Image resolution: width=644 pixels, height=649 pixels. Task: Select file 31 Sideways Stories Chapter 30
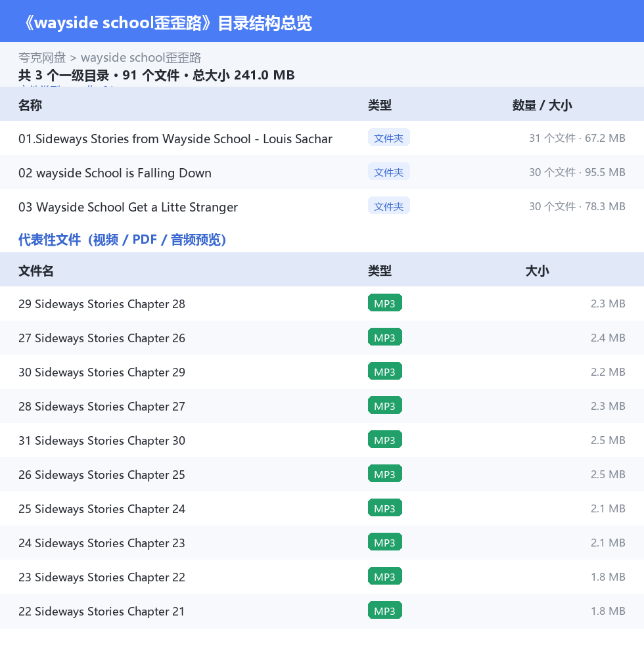click(x=101, y=440)
